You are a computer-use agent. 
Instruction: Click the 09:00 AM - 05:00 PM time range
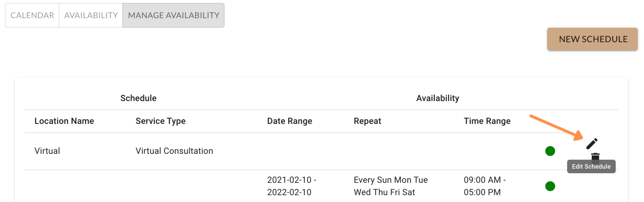485,186
